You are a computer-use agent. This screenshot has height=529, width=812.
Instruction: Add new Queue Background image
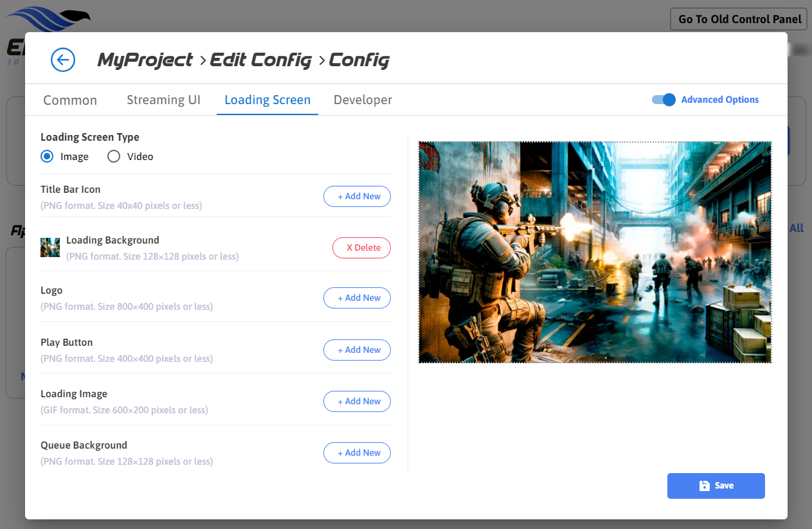(357, 453)
